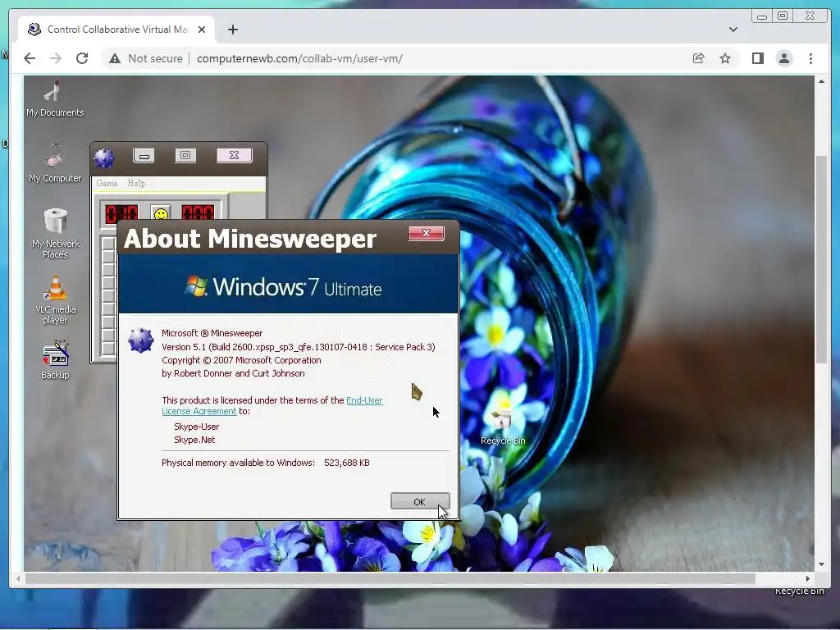Click the Not secure warning icon
840x630 pixels.
point(115,58)
